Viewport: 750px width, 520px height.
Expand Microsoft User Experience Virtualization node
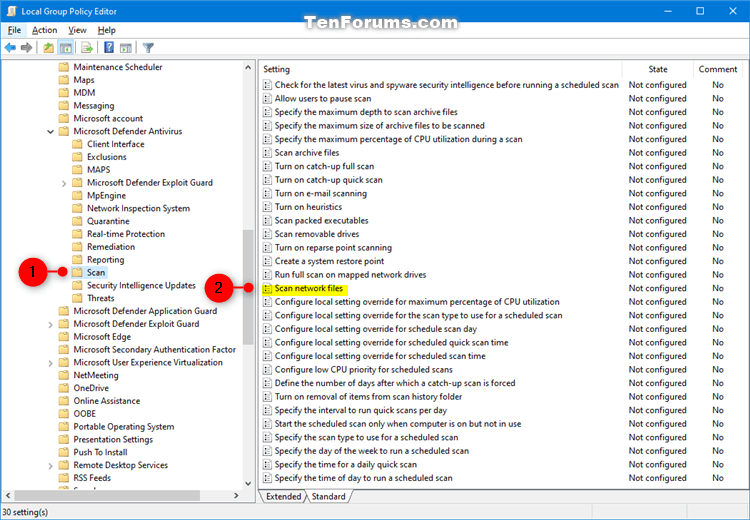[x=51, y=363]
